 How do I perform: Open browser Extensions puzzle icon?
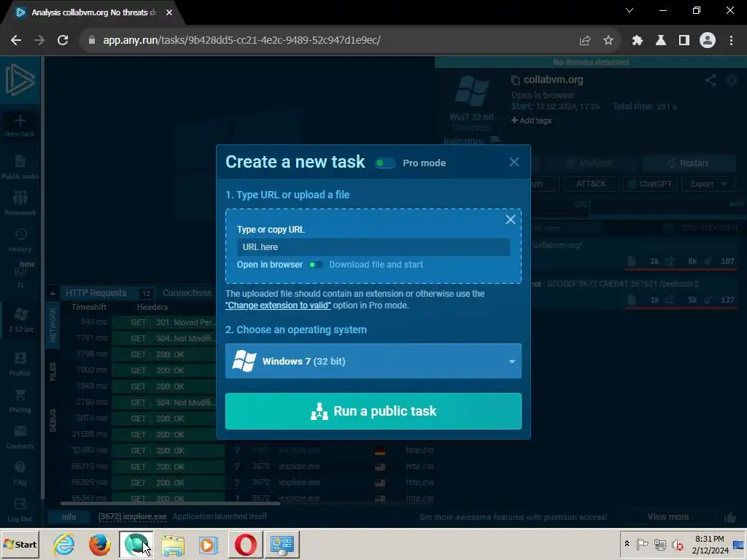pyautogui.click(x=637, y=41)
